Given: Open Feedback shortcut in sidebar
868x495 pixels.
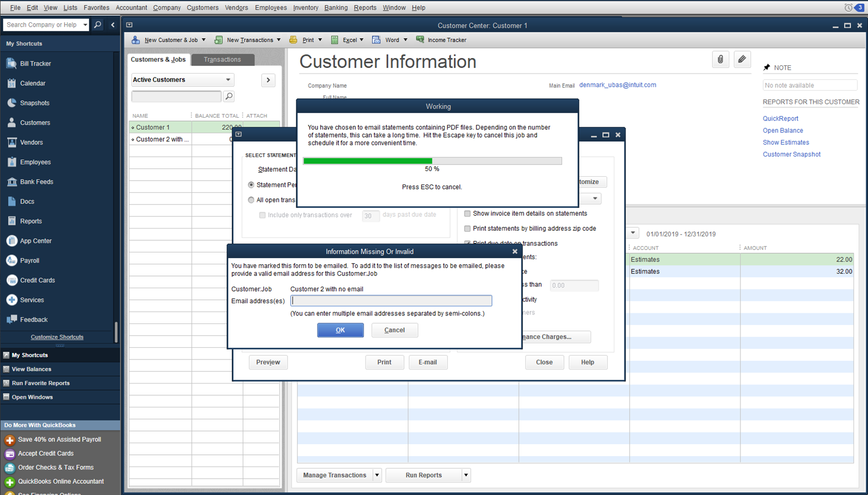Looking at the screenshot, I should click(33, 320).
